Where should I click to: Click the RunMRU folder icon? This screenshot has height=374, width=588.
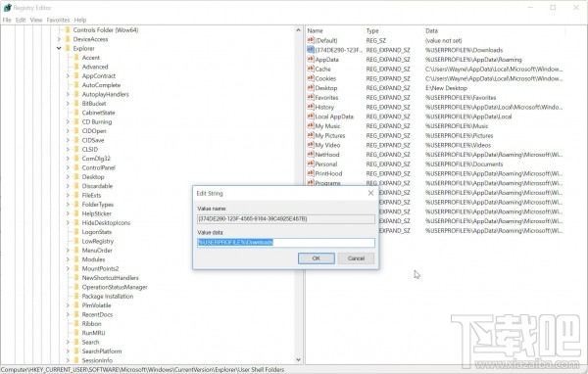76,333
